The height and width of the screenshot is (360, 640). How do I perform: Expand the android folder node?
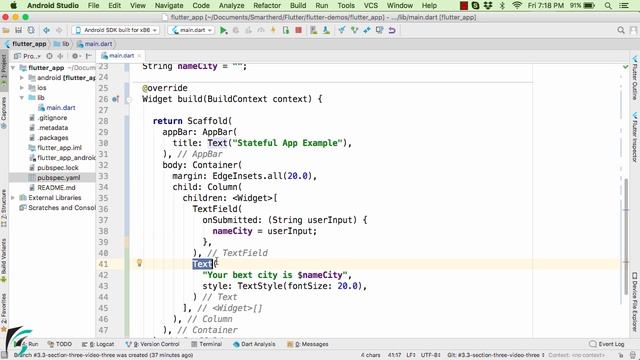[22, 78]
